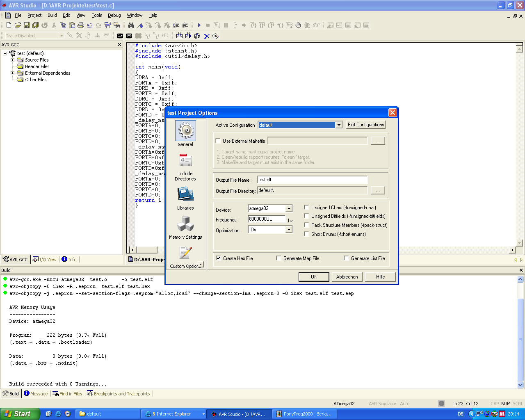This screenshot has width=525, height=420.
Task: Click the Frequency input field
Action: pyautogui.click(x=267, y=219)
